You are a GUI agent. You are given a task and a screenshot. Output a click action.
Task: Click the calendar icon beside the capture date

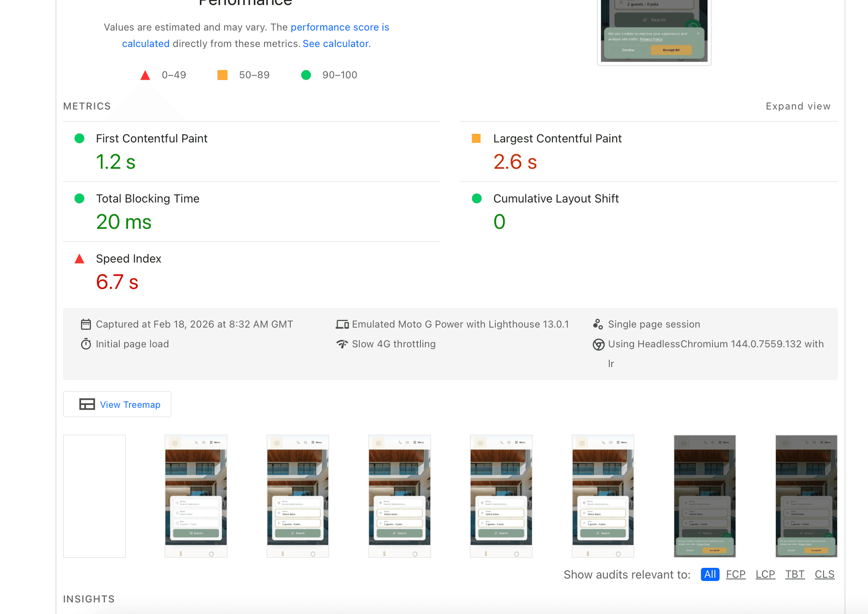86,324
